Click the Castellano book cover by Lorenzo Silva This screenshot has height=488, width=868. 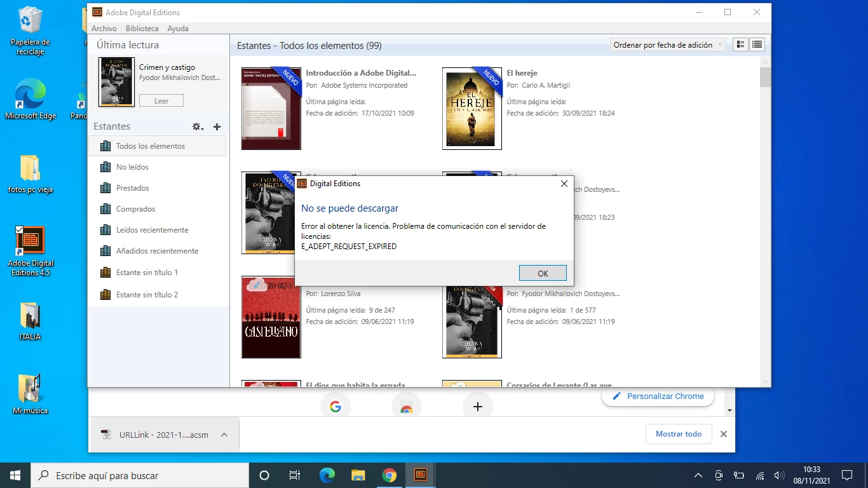(271, 317)
